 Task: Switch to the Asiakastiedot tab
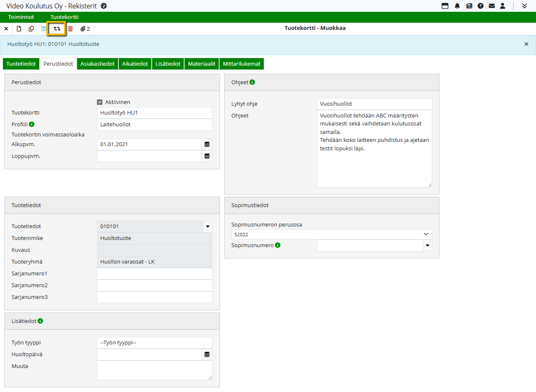coord(98,64)
